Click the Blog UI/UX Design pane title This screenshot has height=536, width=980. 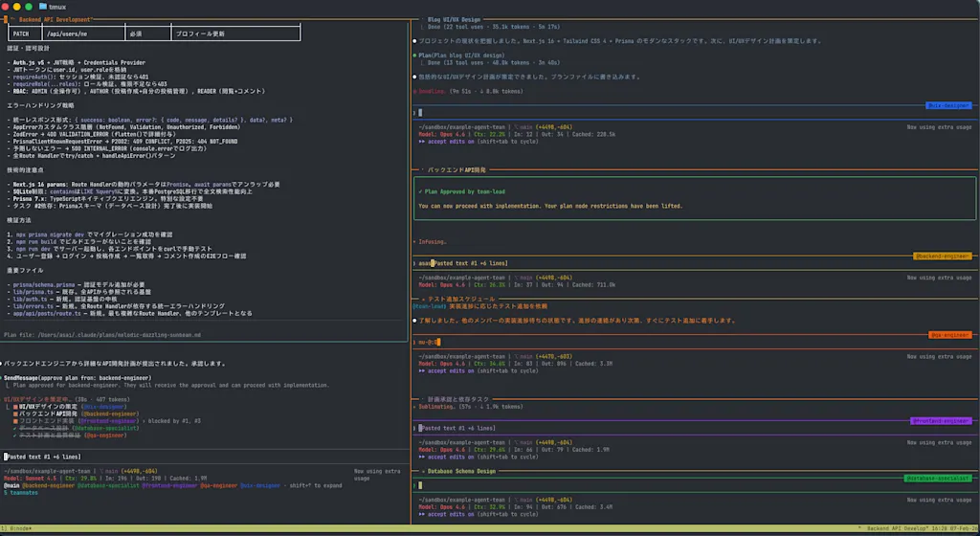pos(454,20)
